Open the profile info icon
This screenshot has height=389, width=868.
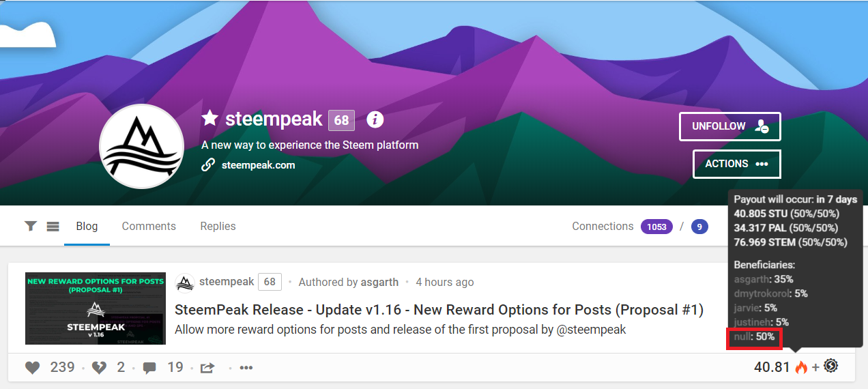[375, 120]
